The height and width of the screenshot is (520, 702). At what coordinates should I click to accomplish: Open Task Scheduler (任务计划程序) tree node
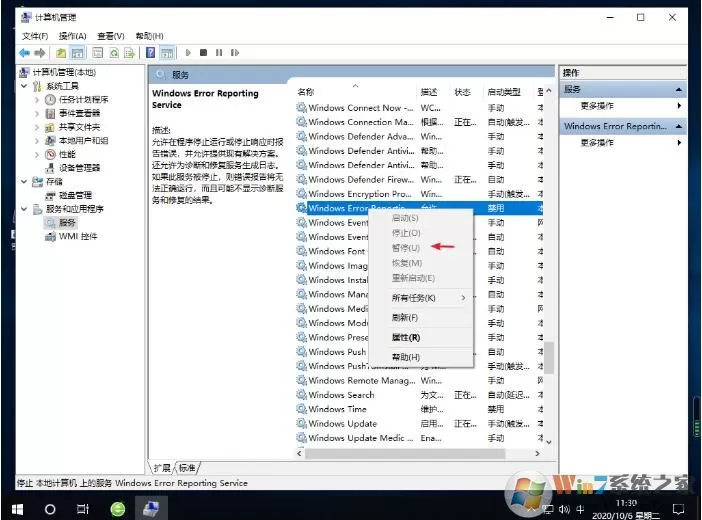point(83,99)
